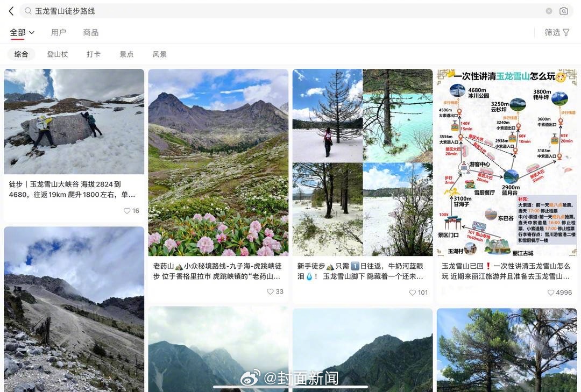Open the 一次性讲清玉龙雪山怎么玩 map thumbnail
This screenshot has height=392, width=581.
pyautogui.click(x=507, y=162)
